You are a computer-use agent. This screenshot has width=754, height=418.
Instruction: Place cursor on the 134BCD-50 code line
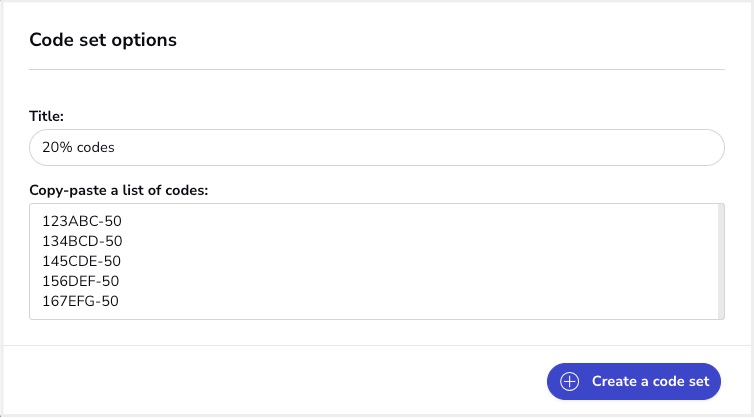(x=82, y=241)
